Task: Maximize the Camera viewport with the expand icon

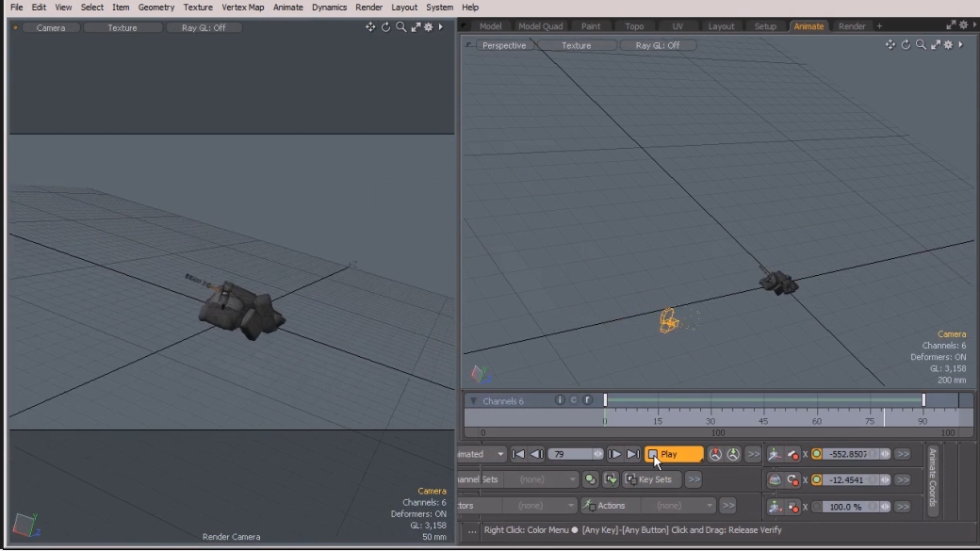Action: tap(416, 27)
